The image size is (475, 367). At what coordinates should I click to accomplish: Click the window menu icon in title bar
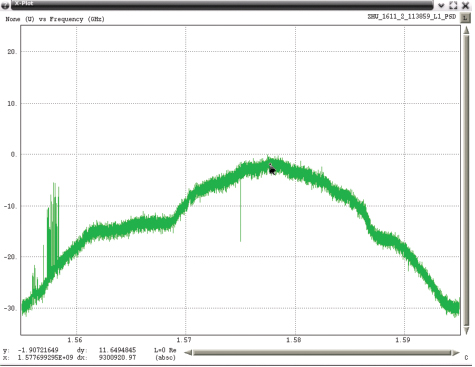(5, 5)
